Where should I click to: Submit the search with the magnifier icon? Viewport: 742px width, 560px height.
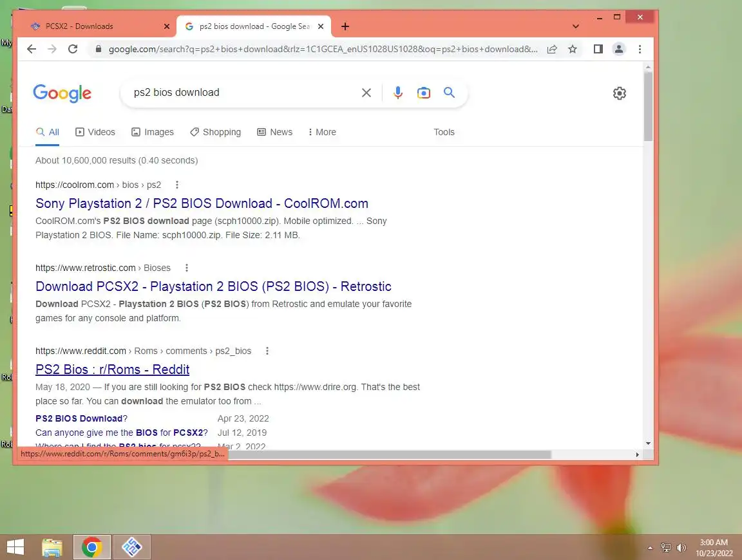coord(449,93)
